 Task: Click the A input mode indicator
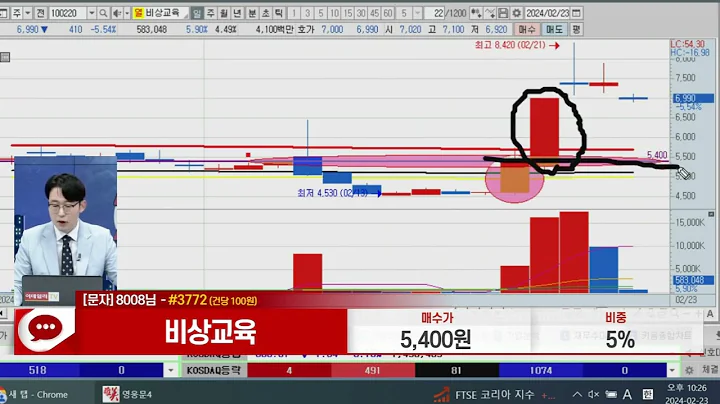(627, 394)
